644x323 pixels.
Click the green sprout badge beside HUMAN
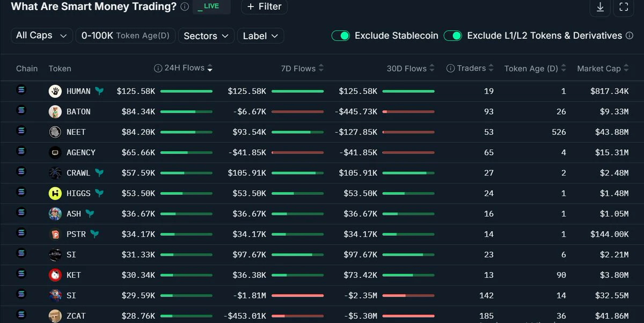[99, 91]
